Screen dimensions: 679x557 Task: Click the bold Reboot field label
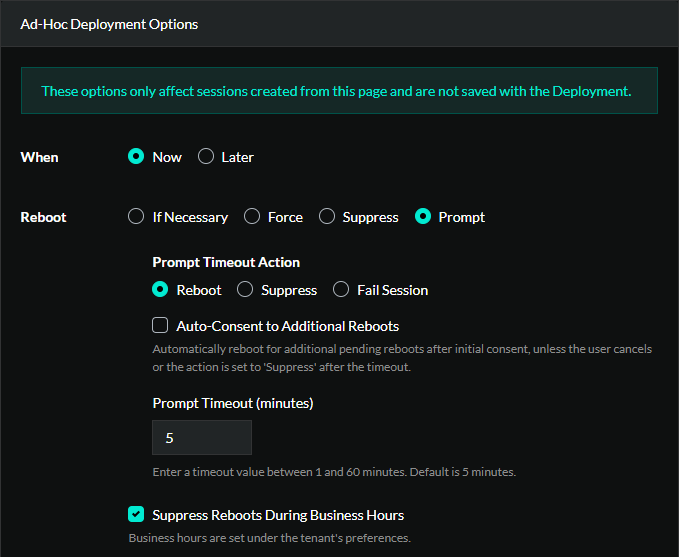coord(43,217)
